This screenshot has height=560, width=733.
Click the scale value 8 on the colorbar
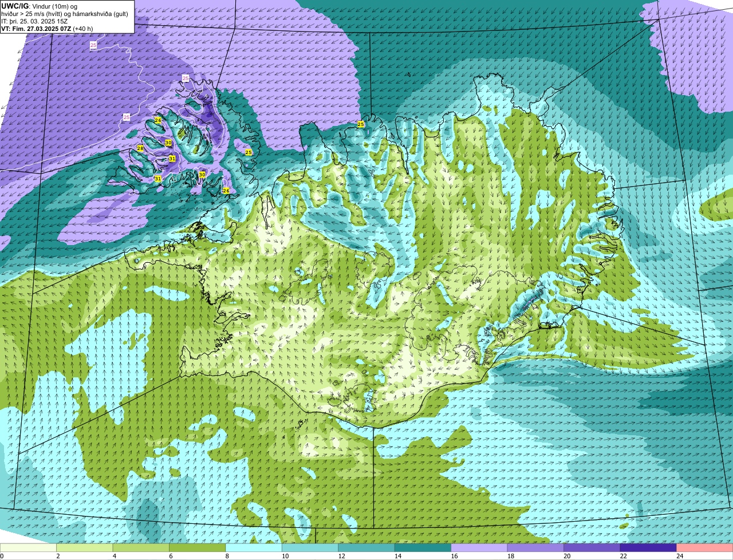(227, 556)
